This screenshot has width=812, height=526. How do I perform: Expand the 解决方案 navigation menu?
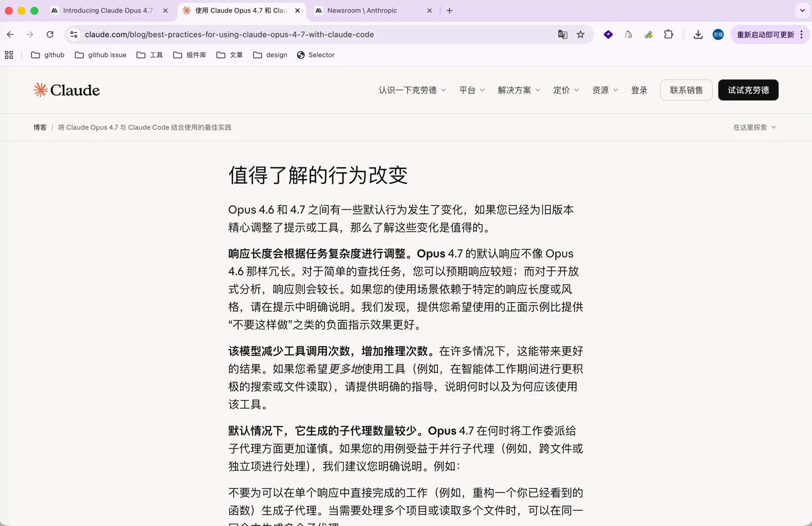519,90
